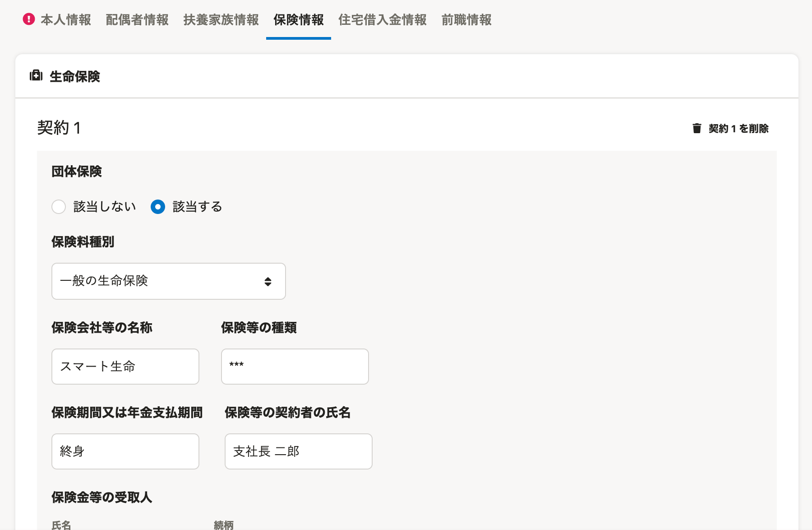Screen dimensions: 812x530
Task: Switch to the 前職情報 tab
Action: click(x=466, y=20)
